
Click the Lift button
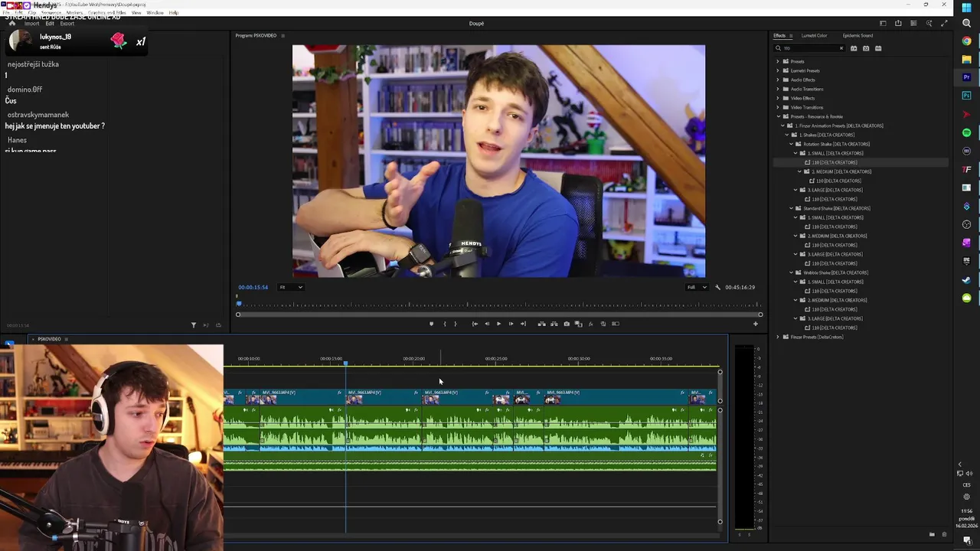pos(541,324)
